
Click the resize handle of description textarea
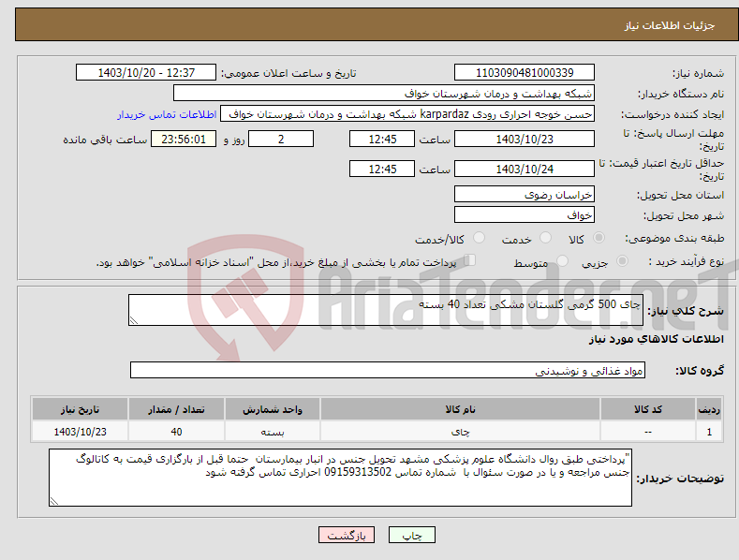pos(134,320)
